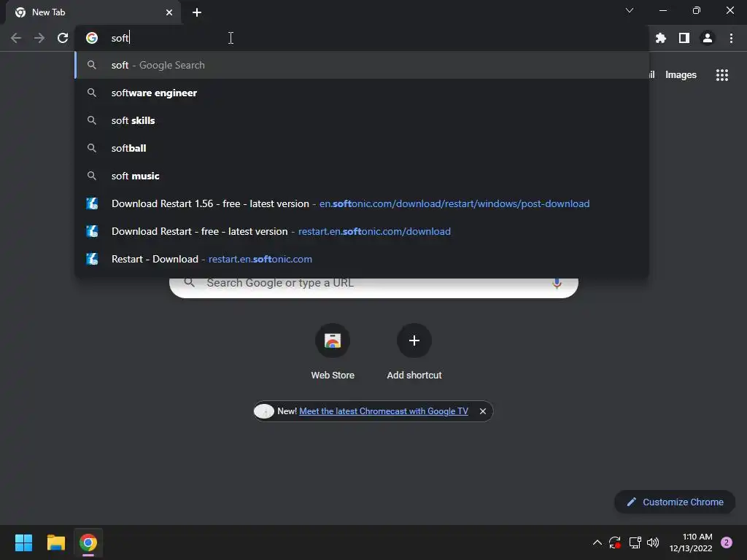This screenshot has height=560, width=747.
Task: Click the voice search microphone
Action: click(x=557, y=284)
